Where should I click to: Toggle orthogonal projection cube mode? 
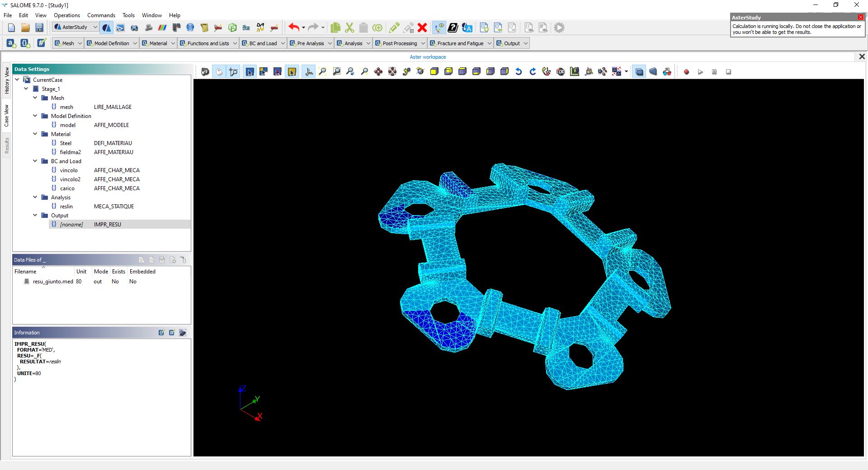pyautogui.click(x=639, y=72)
